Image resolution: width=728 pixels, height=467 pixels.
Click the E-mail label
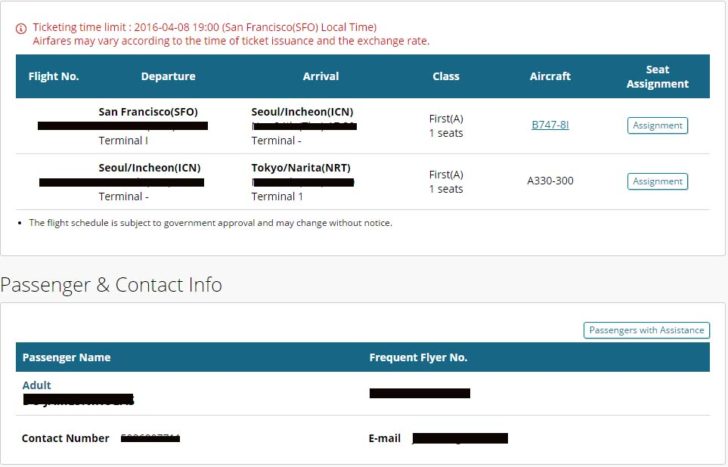pos(384,438)
